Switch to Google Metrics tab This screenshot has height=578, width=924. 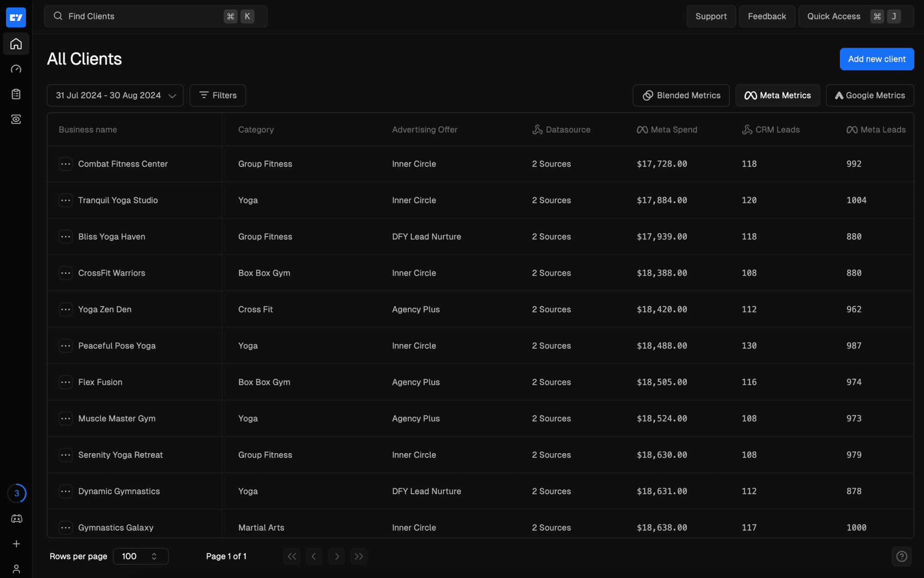pyautogui.click(x=870, y=96)
